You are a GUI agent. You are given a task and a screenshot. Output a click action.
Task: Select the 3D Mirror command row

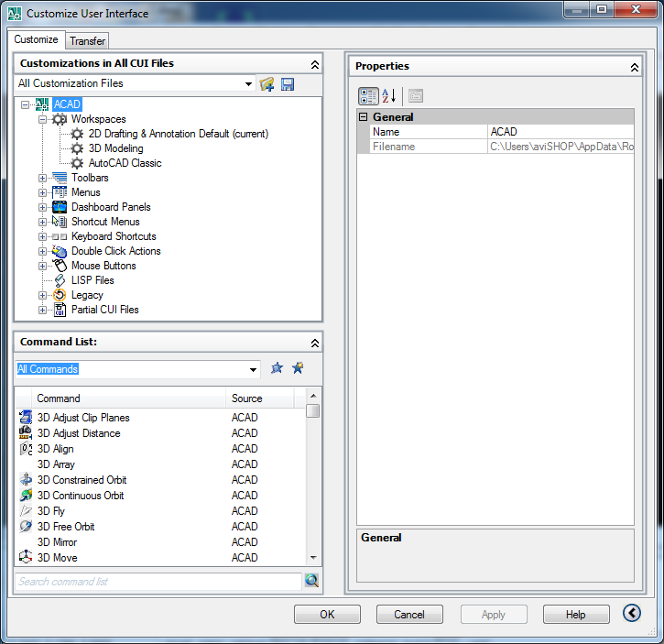161,542
